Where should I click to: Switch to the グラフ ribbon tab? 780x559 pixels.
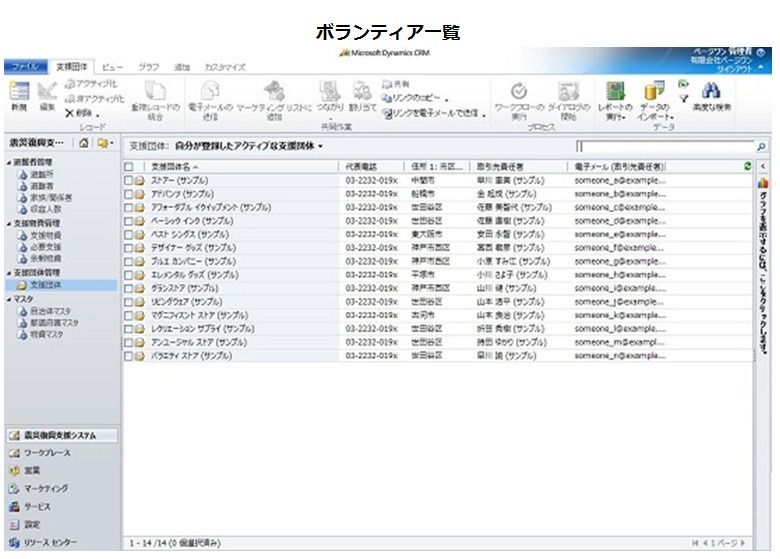coord(148,67)
